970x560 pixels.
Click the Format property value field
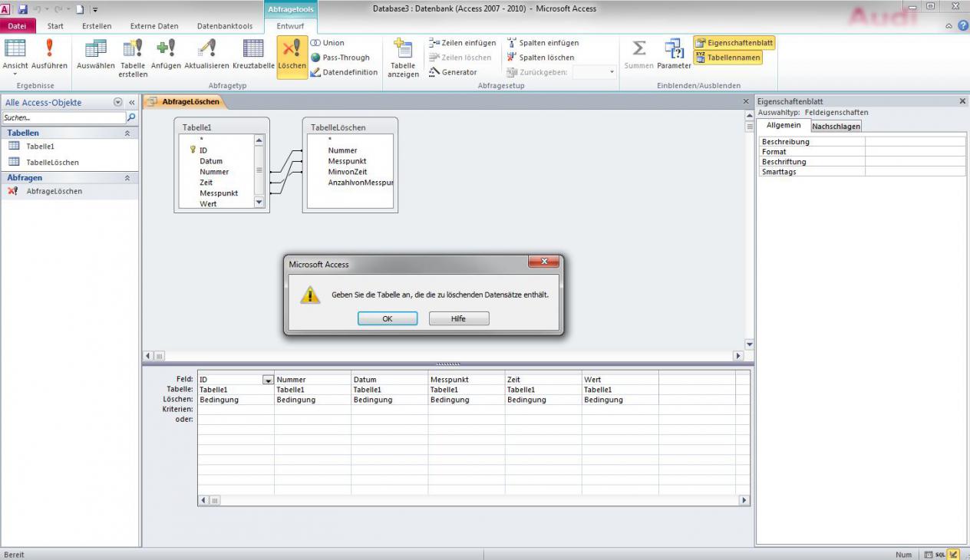tap(916, 152)
